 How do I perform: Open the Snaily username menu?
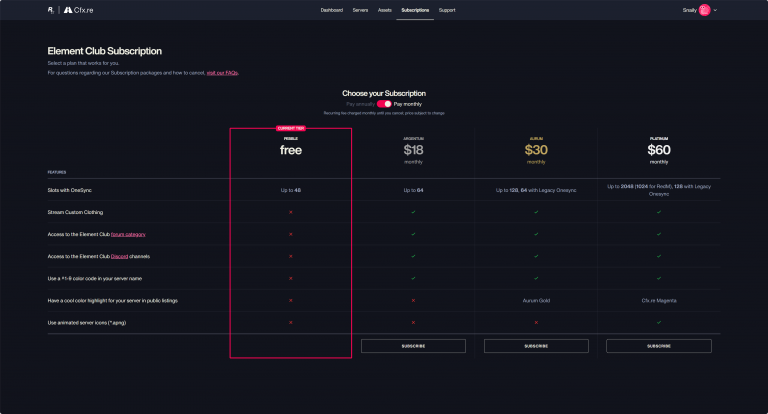687,10
